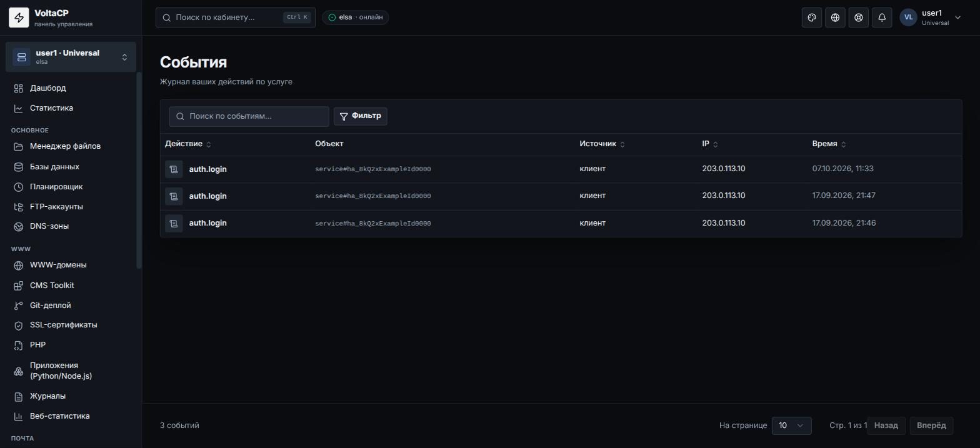Click the Фильтр button
This screenshot has height=448, width=980.
[x=361, y=116]
